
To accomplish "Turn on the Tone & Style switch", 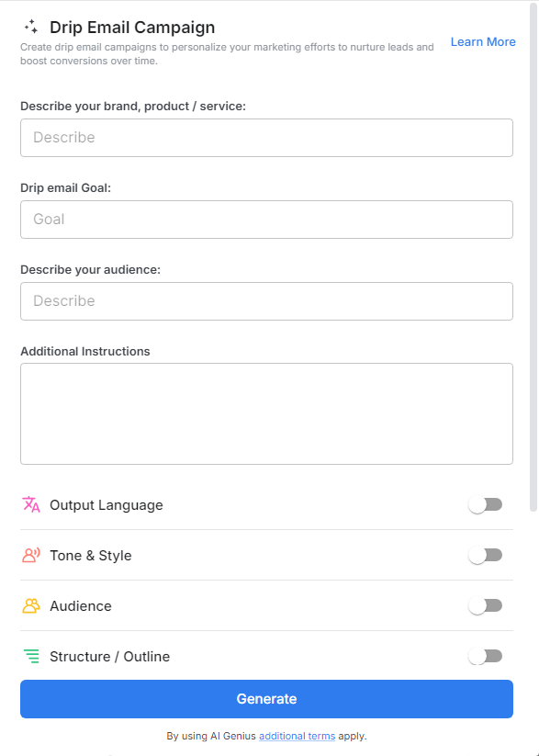I will (486, 555).
